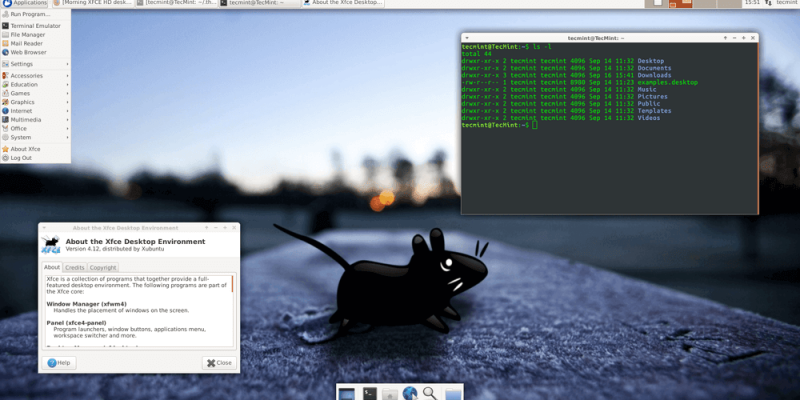The height and width of the screenshot is (400, 800).
Task: Open home folder from bottom dock
Action: pos(390,394)
